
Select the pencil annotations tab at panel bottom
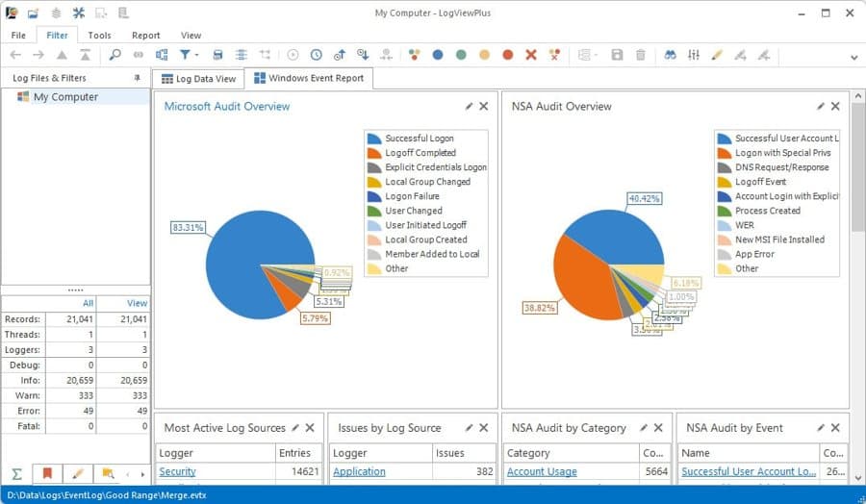pos(77,473)
